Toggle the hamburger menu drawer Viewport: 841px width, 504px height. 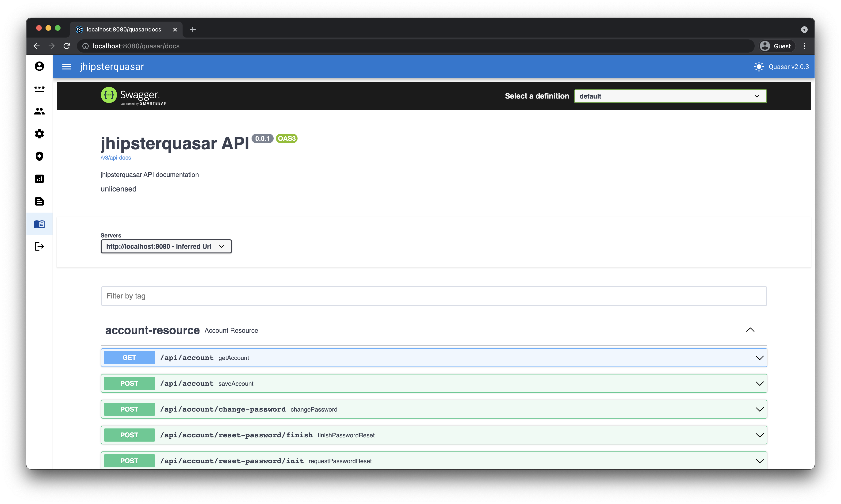coord(67,67)
